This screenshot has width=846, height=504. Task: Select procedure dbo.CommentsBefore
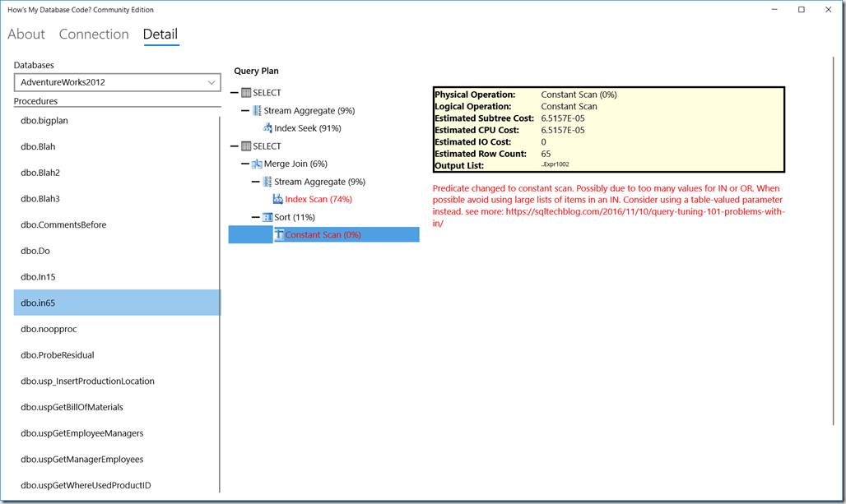click(117, 224)
